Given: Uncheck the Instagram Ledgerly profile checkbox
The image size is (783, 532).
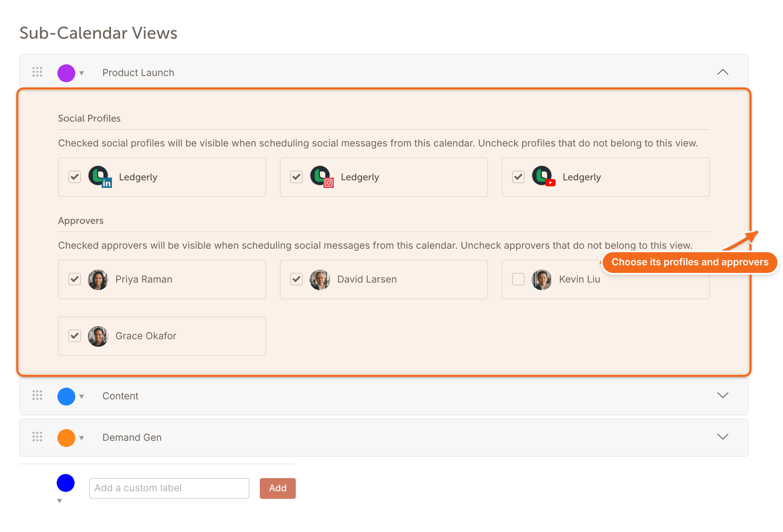Looking at the screenshot, I should coord(296,177).
